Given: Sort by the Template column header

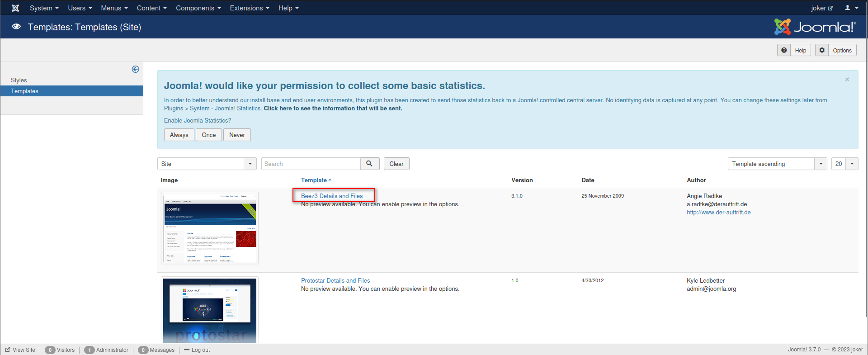Looking at the screenshot, I should [316, 180].
